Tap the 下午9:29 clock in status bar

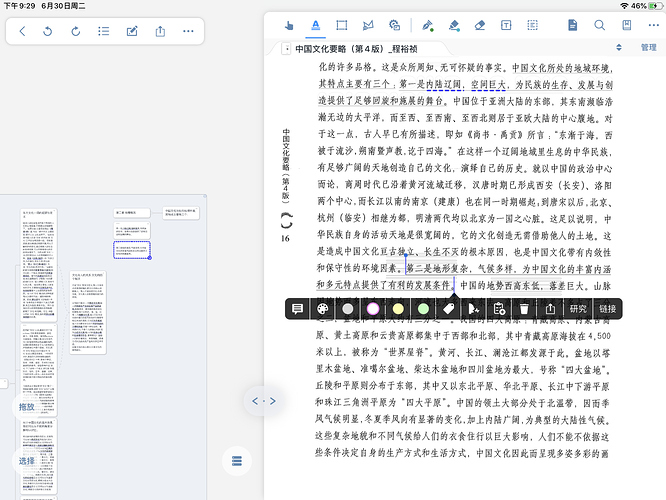point(20,6)
